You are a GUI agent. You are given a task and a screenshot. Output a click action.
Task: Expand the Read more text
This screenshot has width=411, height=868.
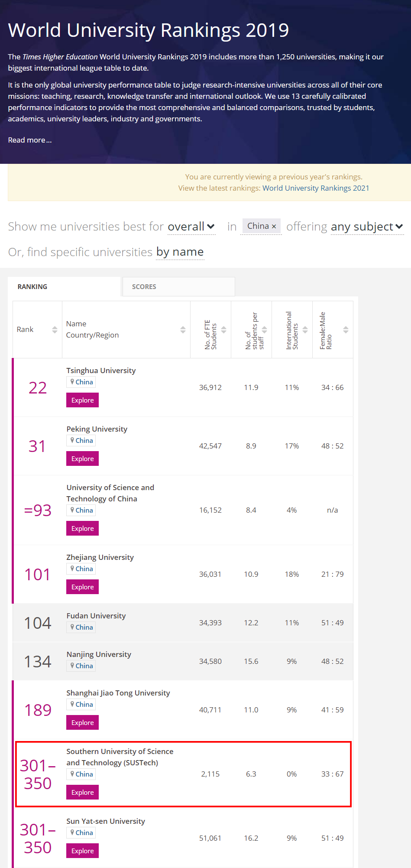pyautogui.click(x=30, y=140)
